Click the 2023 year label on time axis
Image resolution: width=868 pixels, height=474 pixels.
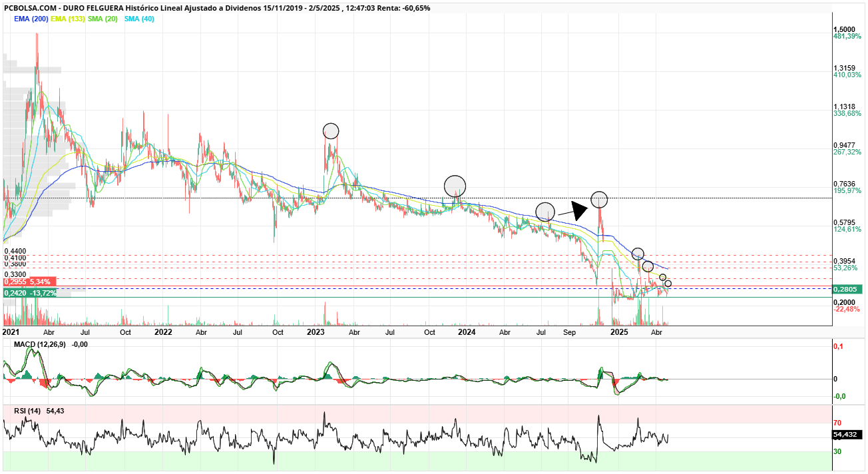point(316,332)
